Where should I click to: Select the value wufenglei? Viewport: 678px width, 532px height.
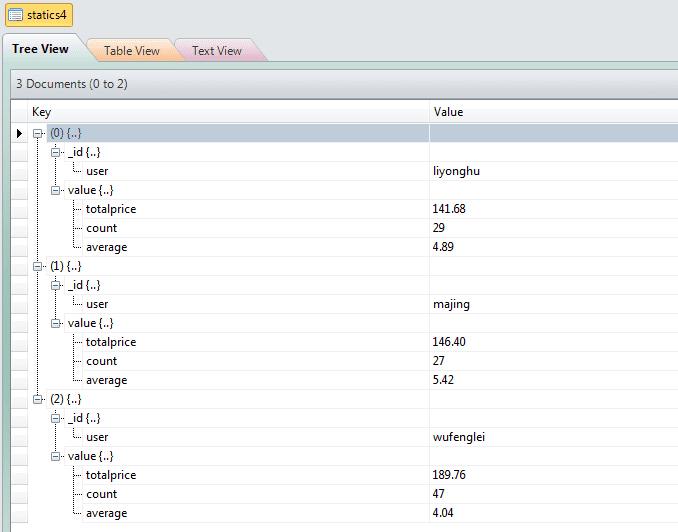(459, 437)
